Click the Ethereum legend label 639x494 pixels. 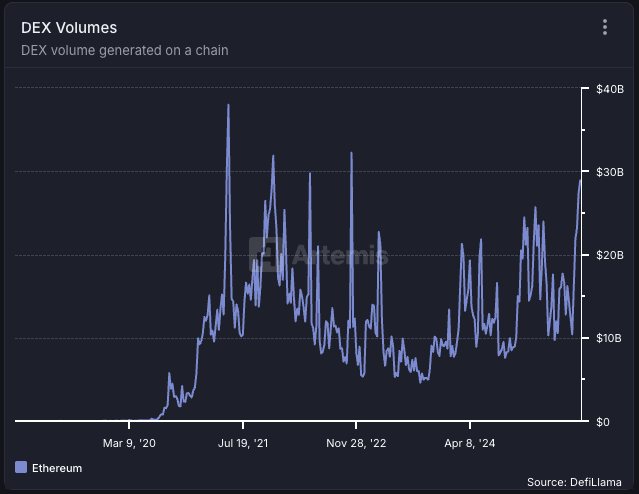(57, 468)
